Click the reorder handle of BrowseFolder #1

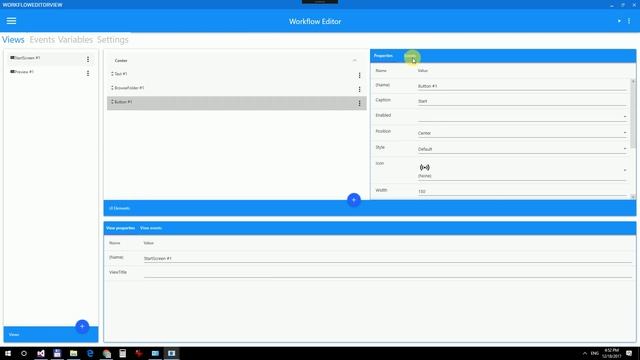pyautogui.click(x=112, y=88)
